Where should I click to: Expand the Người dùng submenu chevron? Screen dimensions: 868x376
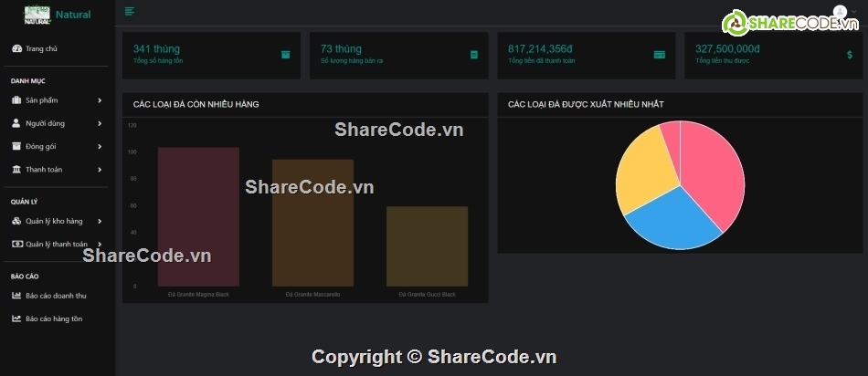100,124
